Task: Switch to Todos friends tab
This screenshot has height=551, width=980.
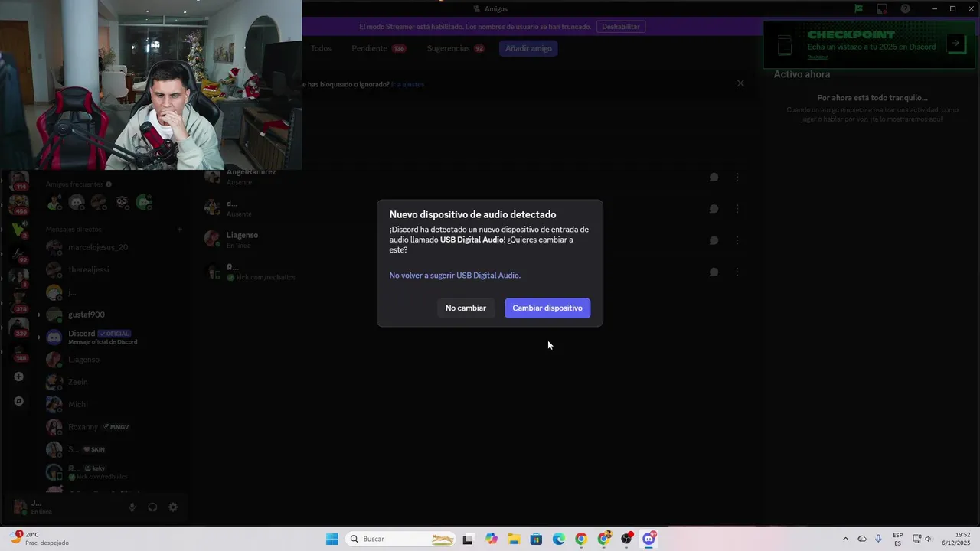Action: pos(321,48)
